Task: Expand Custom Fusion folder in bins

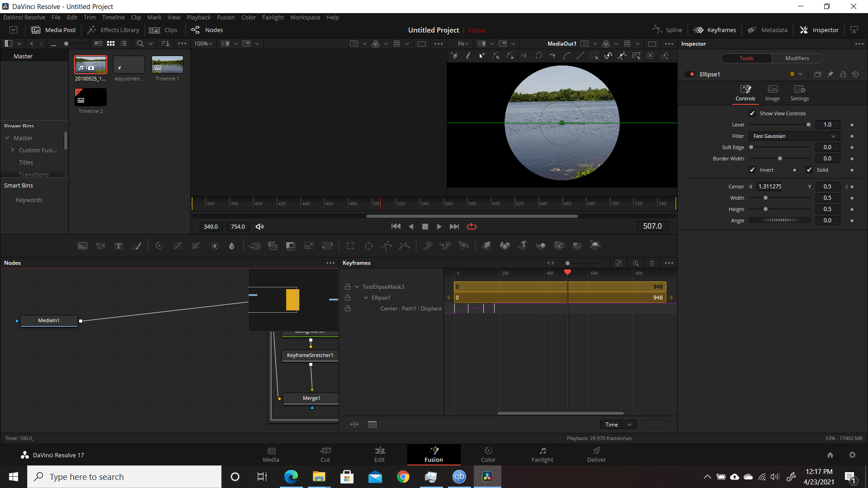Action: pyautogui.click(x=13, y=150)
